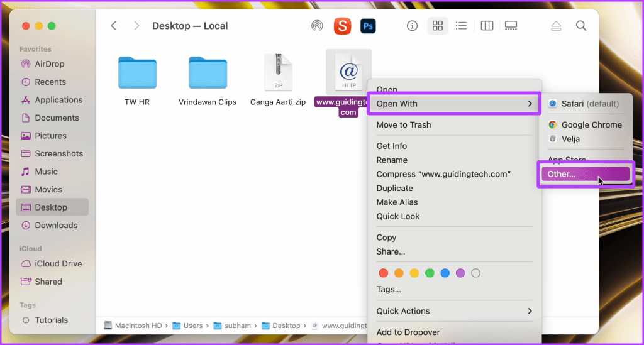Choose Copy from context menu
644x345 pixels.
[x=454, y=238]
